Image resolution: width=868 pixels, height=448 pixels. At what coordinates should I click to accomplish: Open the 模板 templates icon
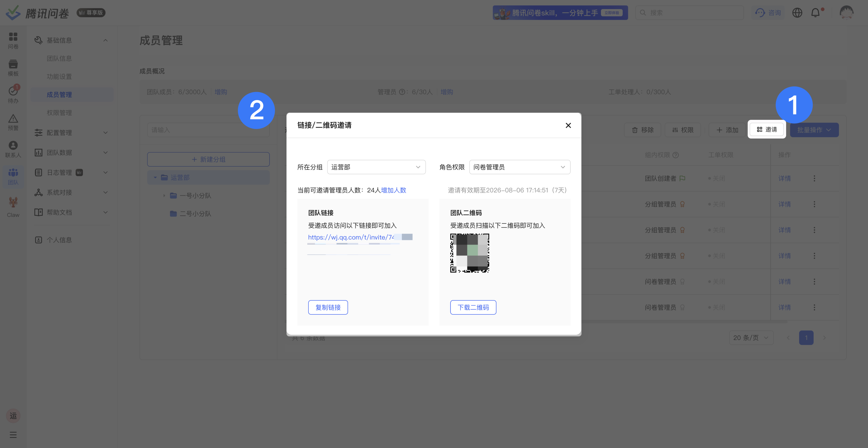click(13, 68)
